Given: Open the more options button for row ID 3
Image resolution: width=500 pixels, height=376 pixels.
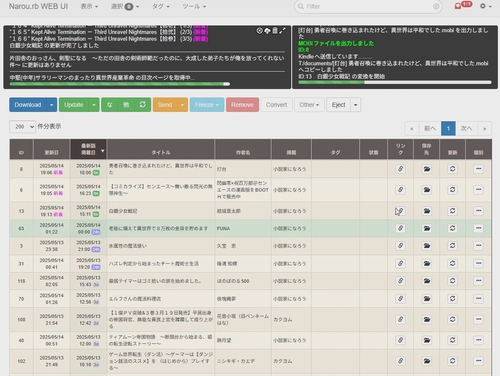Looking at the screenshot, I should [478, 246].
